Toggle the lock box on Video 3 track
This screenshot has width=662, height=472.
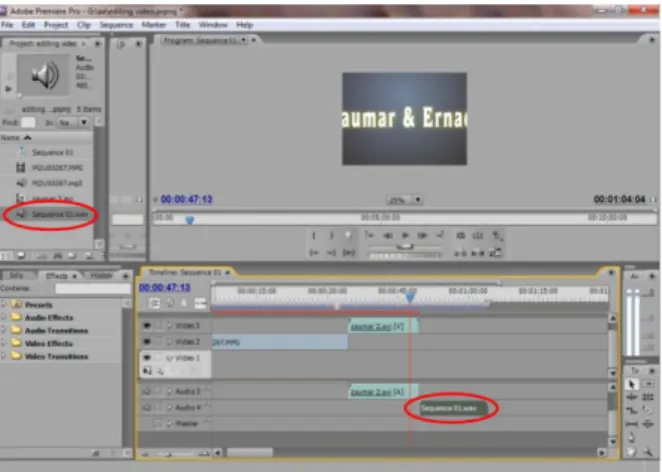click(x=158, y=326)
